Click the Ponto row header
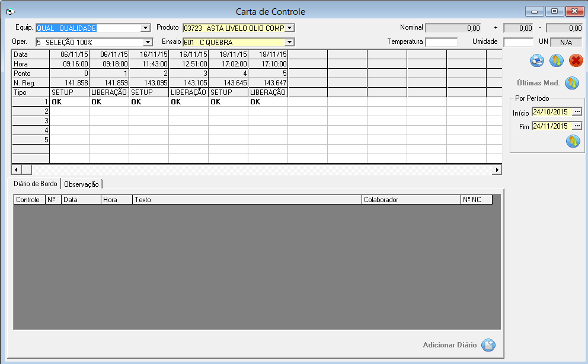 point(31,74)
